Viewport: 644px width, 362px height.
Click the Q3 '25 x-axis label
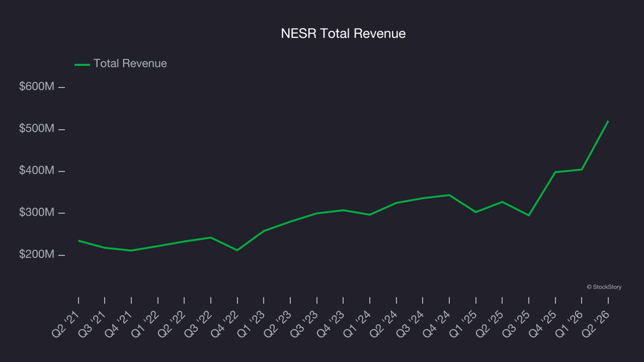tap(517, 323)
